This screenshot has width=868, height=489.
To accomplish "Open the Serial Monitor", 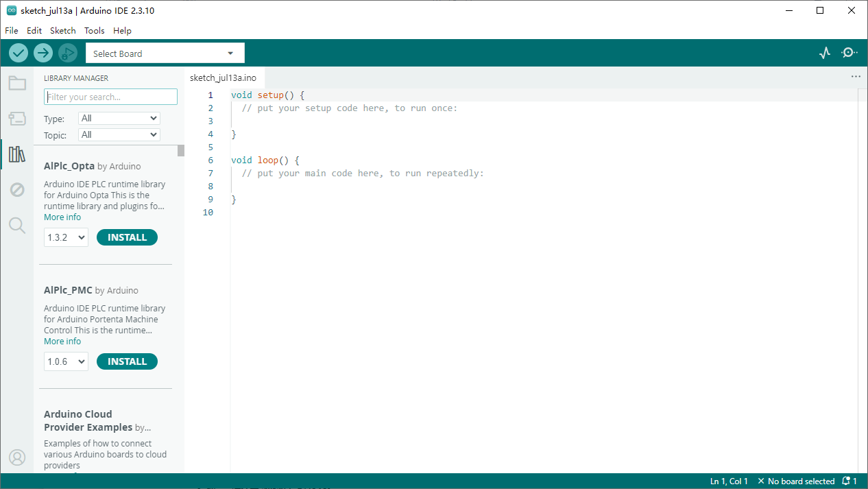I will click(849, 53).
